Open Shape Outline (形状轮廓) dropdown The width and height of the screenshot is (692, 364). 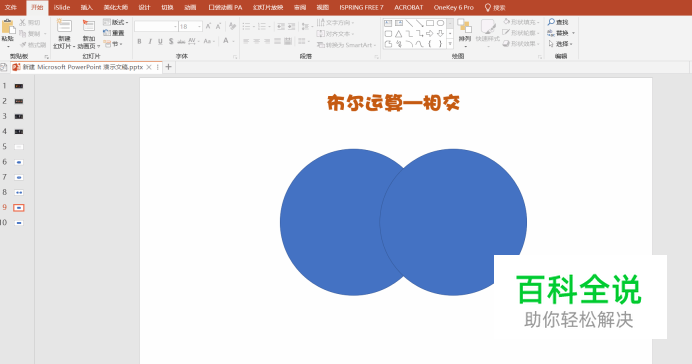coord(522,33)
